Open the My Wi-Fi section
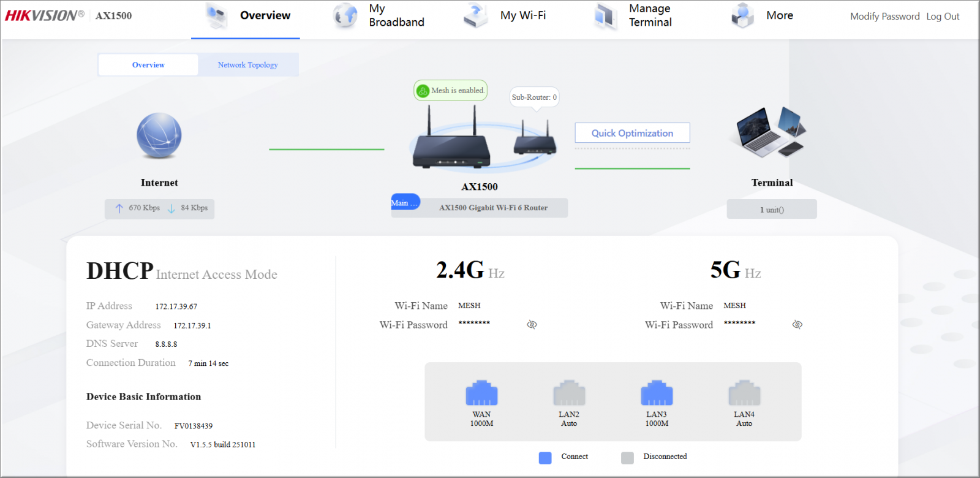Image resolution: width=980 pixels, height=478 pixels. pyautogui.click(x=506, y=16)
